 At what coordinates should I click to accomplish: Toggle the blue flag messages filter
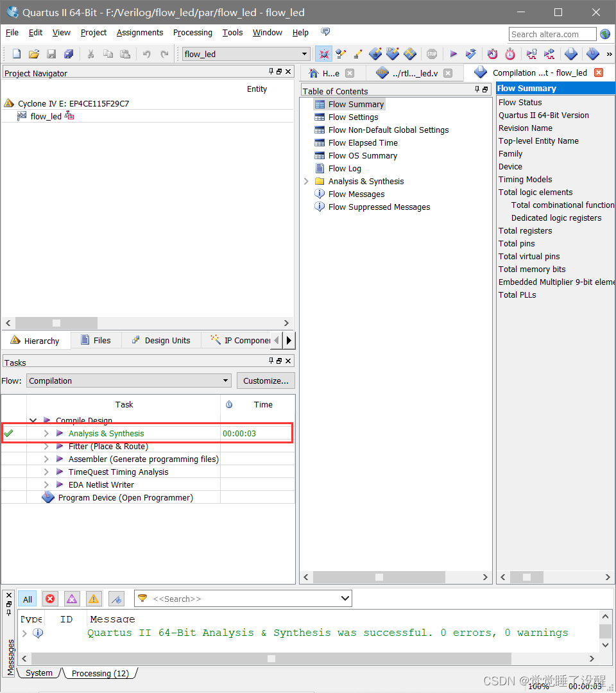point(116,599)
